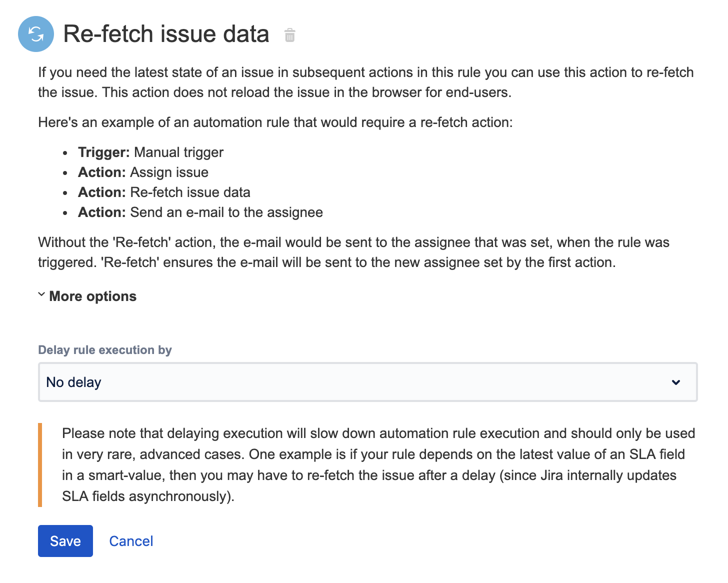The image size is (728, 583).
Task: Click the Re-fetch issue data heading
Action: coord(166,34)
